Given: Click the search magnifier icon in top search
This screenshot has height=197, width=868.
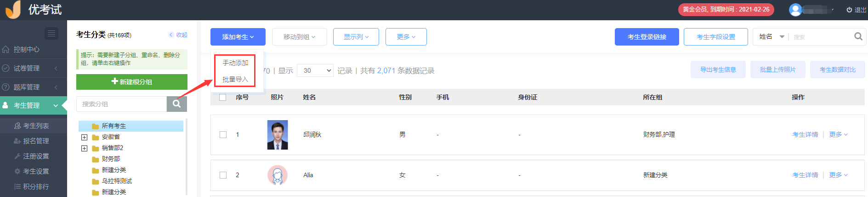Looking at the screenshot, I should [858, 36].
